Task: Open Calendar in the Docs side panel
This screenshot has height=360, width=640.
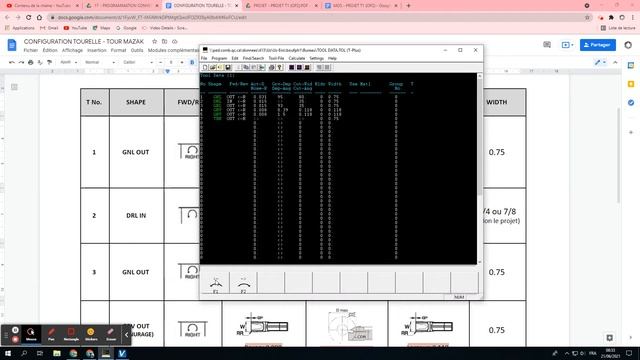Action: (x=631, y=65)
